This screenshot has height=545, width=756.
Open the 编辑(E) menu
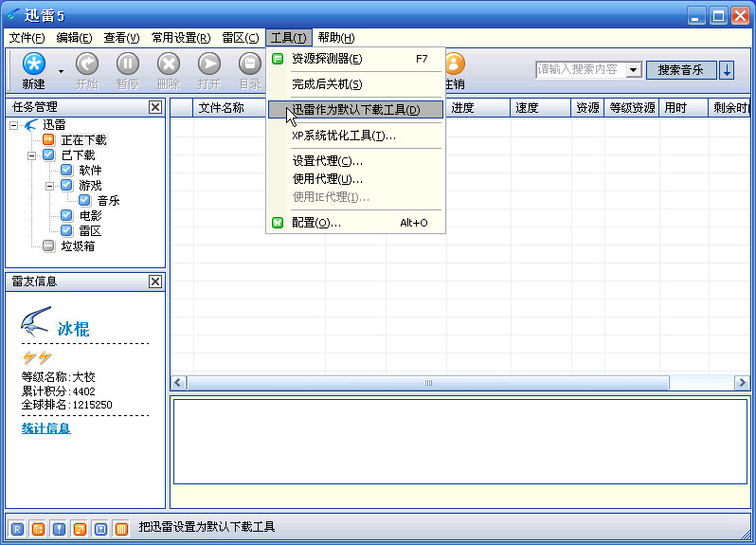tap(74, 38)
